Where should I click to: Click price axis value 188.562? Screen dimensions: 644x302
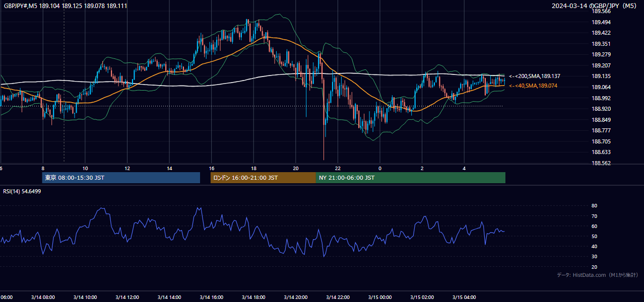pyautogui.click(x=601, y=163)
